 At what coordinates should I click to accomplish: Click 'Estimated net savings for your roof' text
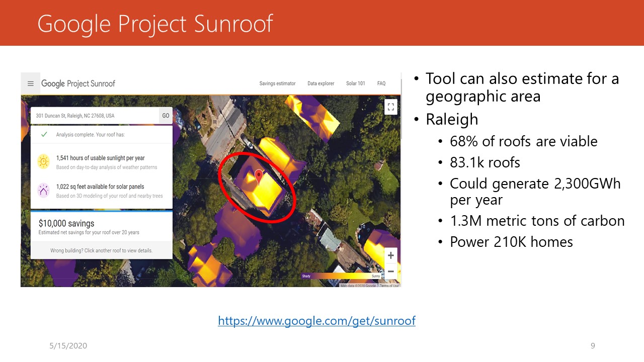89,233
